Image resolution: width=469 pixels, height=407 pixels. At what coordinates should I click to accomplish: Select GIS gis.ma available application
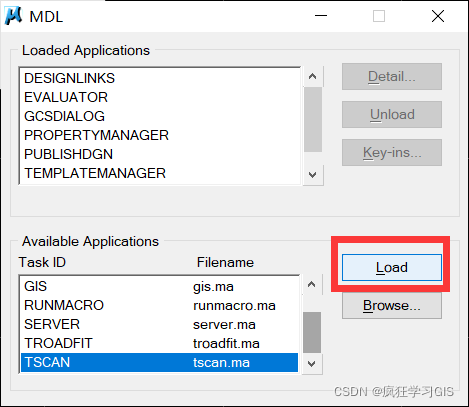tap(159, 286)
